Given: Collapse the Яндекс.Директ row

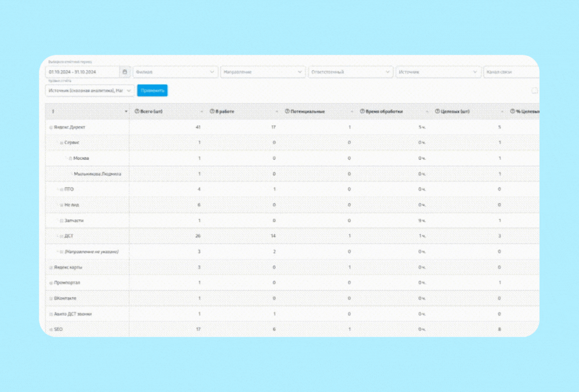Looking at the screenshot, I should point(51,127).
